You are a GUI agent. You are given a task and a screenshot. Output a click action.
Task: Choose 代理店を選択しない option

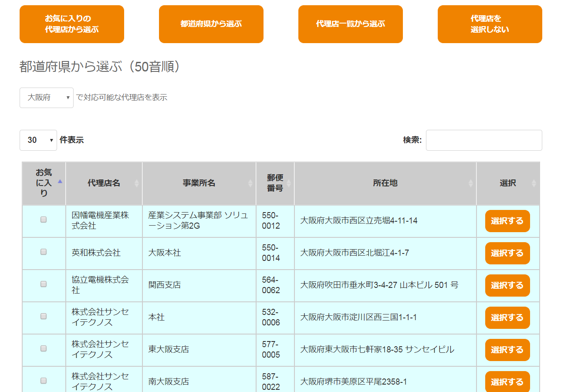[490, 24]
